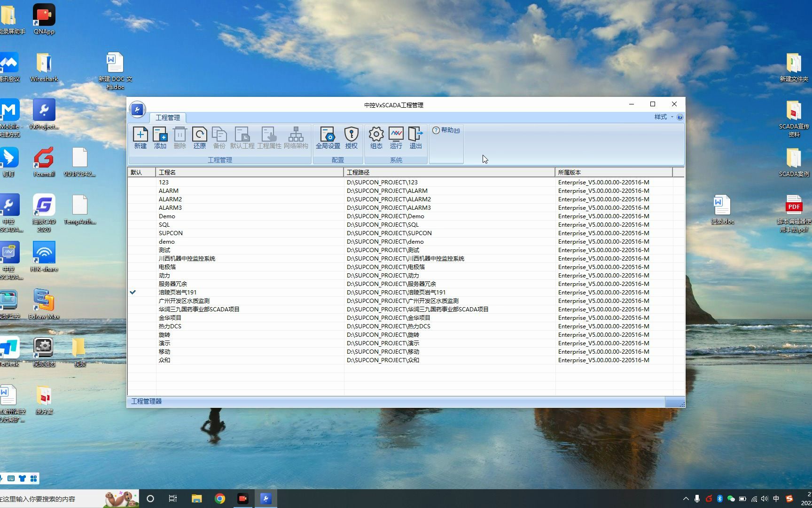This screenshot has width=812, height=508.
Task: Click the 新建 (New project) toolbar icon
Action: (140, 138)
